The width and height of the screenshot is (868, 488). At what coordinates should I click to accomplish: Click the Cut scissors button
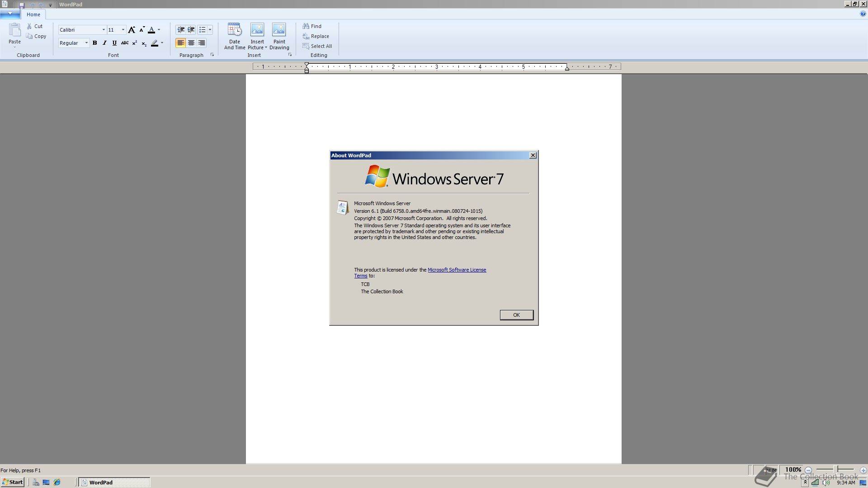(x=35, y=26)
